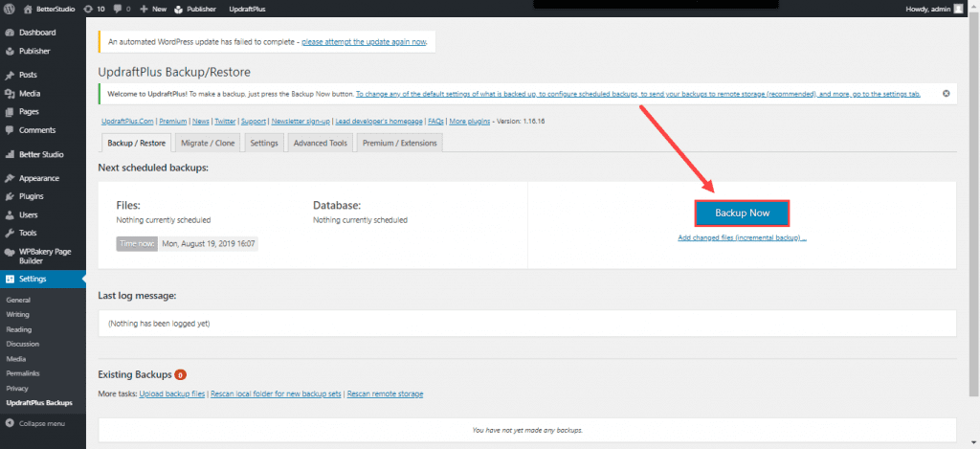This screenshot has width=980, height=449.
Task: Open the BetterStudio site home icon
Action: tap(28, 10)
